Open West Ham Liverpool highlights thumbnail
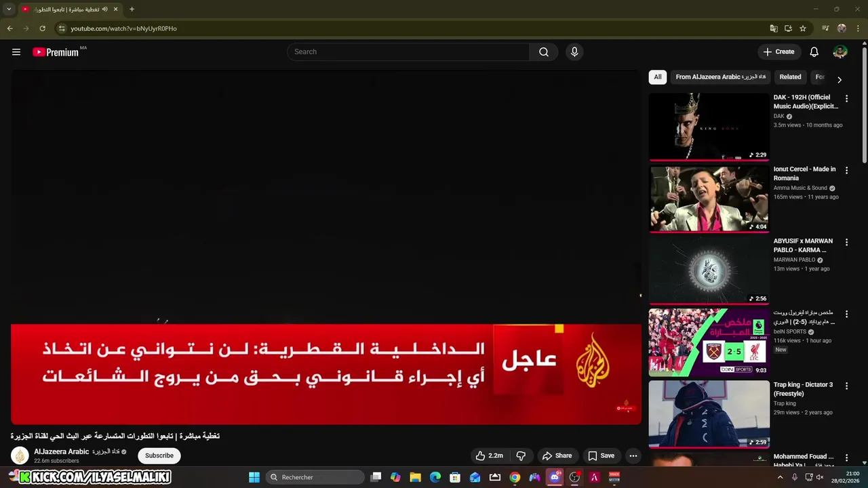 [709, 342]
